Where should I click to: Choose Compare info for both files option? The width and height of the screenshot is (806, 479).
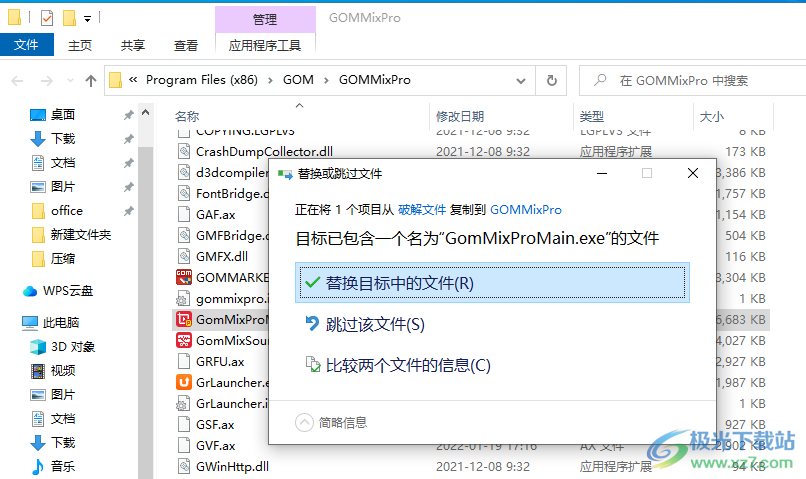pyautogui.click(x=398, y=365)
